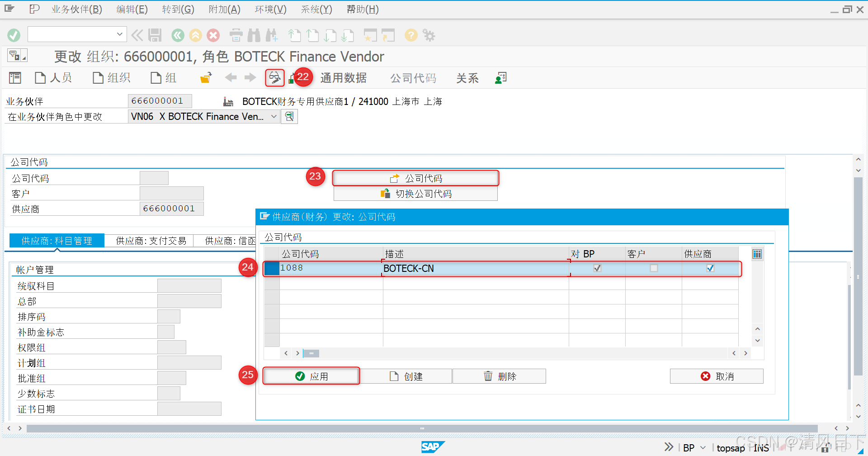The height and width of the screenshot is (456, 868).
Task: Click main window top scroll-up arrow
Action: point(858,159)
